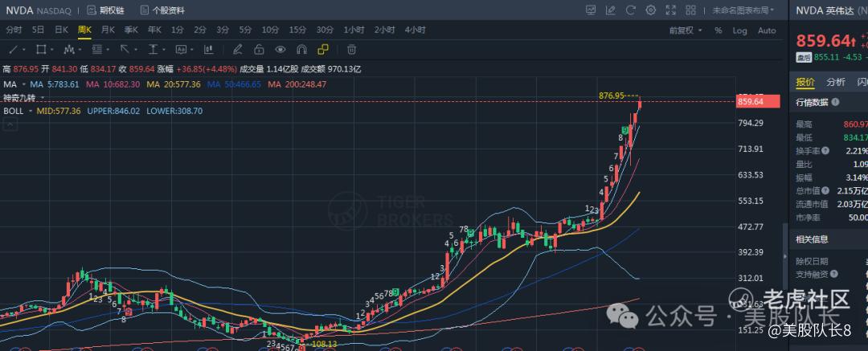
Task: Click the UPPER:846.02 Bollinger value
Action: [113, 111]
